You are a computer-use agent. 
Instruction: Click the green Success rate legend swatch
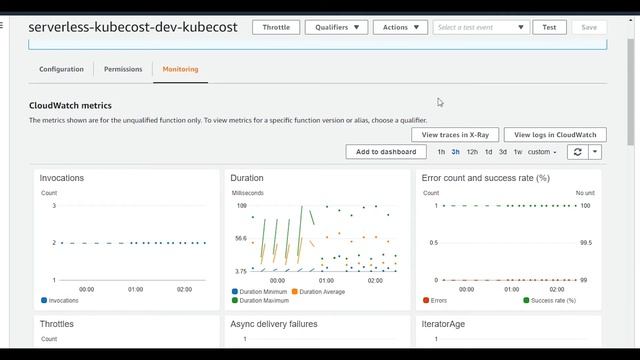(x=527, y=300)
